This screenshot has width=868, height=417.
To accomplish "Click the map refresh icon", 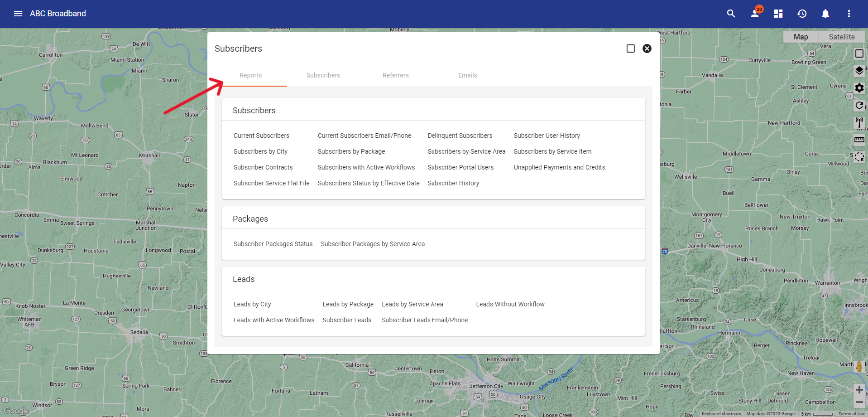I will pyautogui.click(x=859, y=105).
